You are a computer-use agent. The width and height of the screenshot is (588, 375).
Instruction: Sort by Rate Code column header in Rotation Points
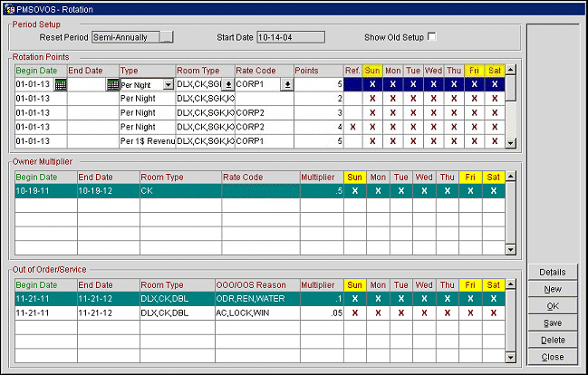tap(264, 70)
